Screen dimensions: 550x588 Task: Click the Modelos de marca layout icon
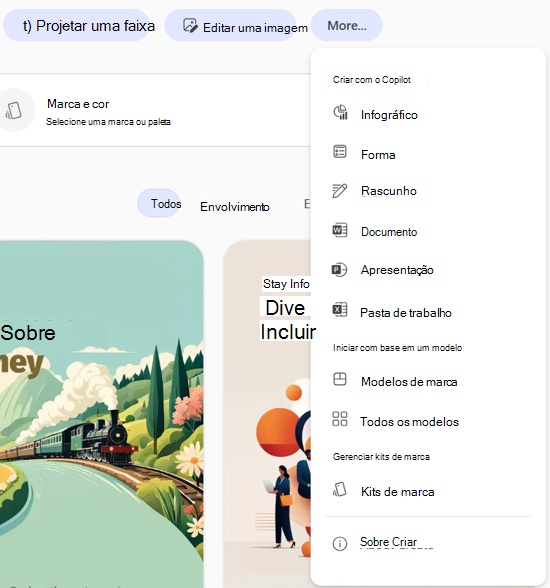pos(340,379)
